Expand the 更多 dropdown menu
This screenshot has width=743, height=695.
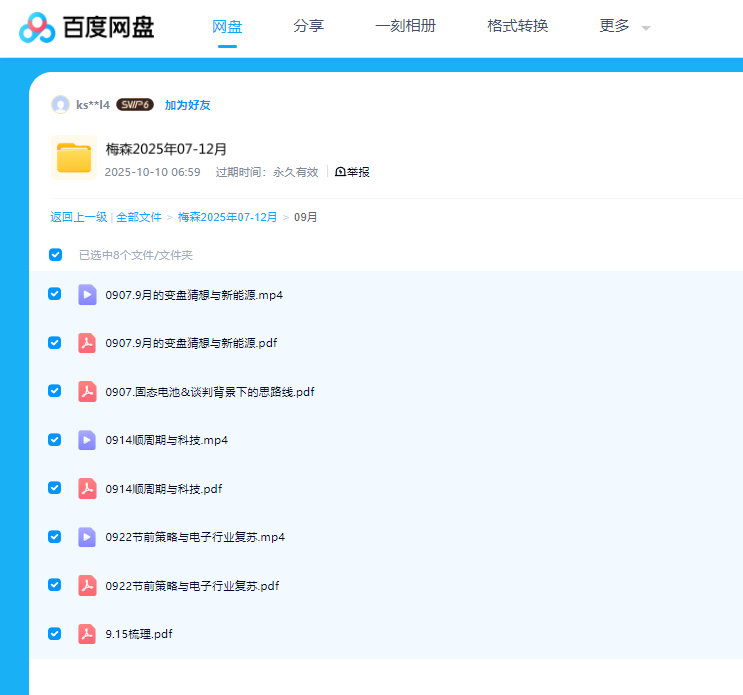click(x=624, y=27)
